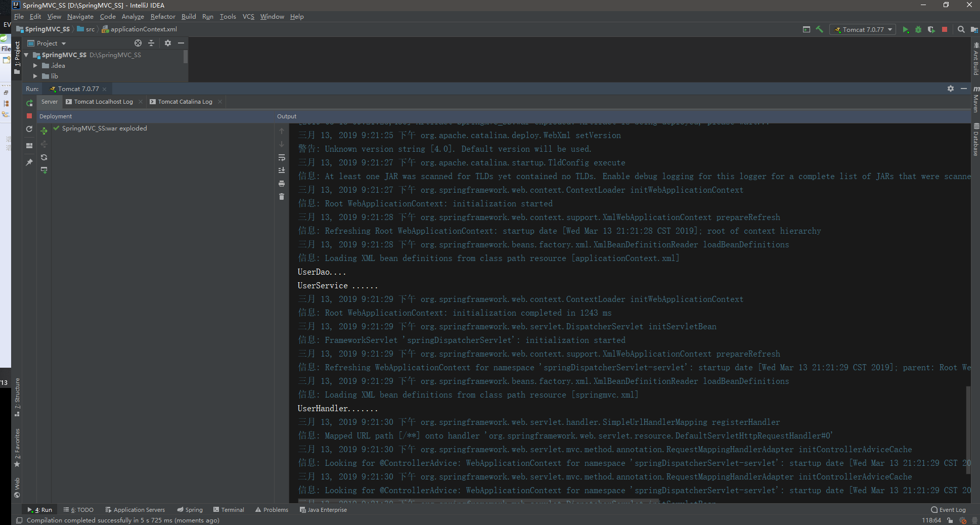
Task: Open the Project panel gear options
Action: pos(168,43)
